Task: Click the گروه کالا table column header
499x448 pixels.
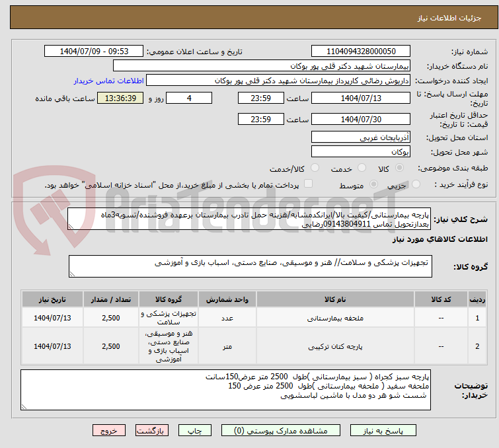Action: click(x=169, y=299)
